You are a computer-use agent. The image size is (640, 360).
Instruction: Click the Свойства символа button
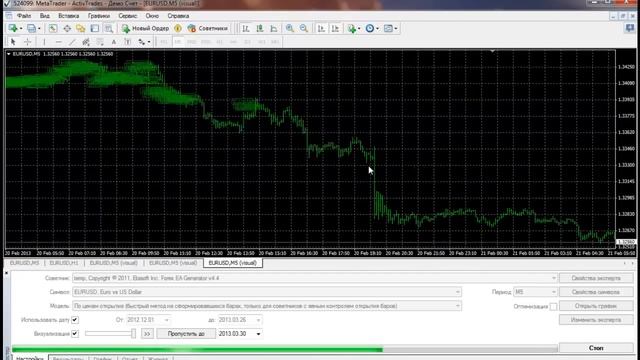click(x=596, y=292)
